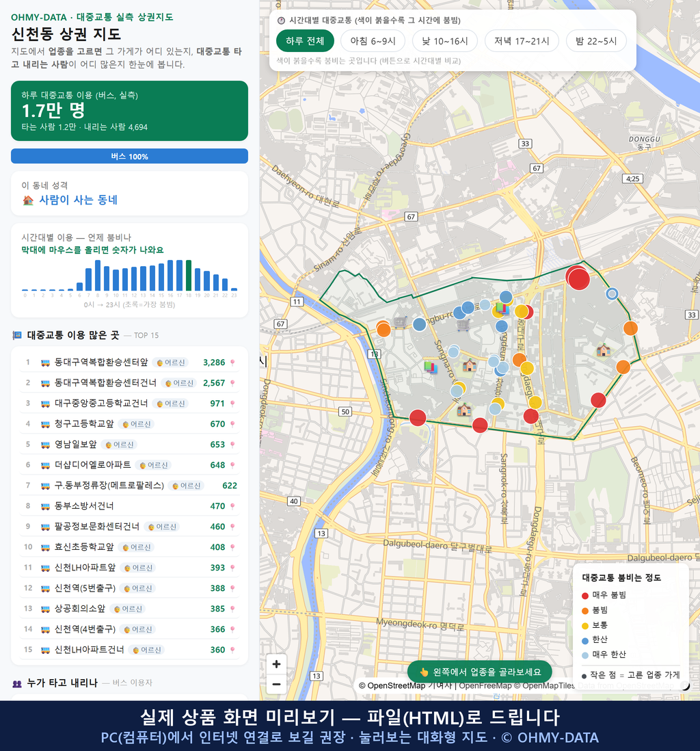Viewport: 700px width, 751px height.
Task: Click the chart bar above hour label 8
Action: (x=98, y=276)
